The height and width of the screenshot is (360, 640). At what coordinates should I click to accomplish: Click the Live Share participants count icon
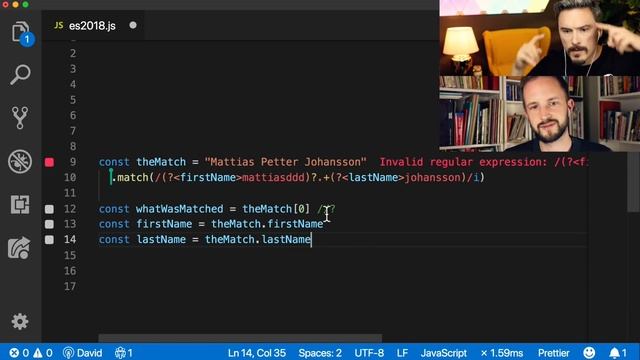tap(123, 353)
